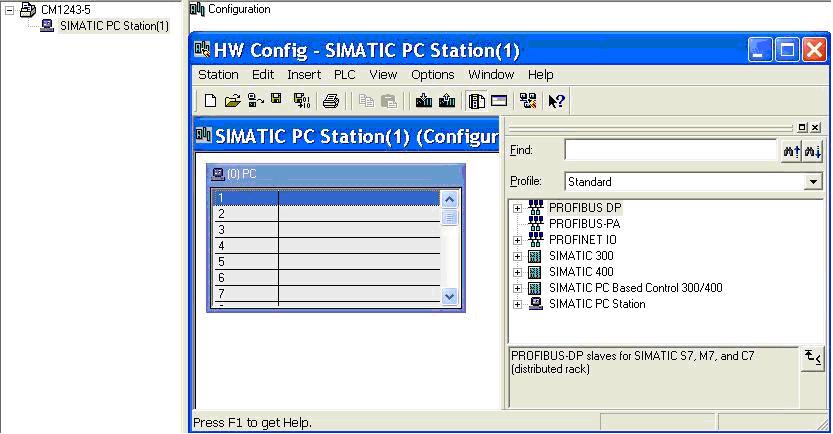Open the Options menu
Viewport: 833px width, 434px height.
click(x=432, y=74)
